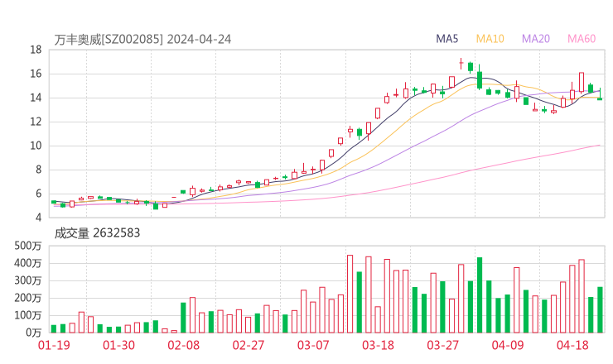The height and width of the screenshot is (364, 613).
Task: Click the price axis label 8
Action: [38, 170]
